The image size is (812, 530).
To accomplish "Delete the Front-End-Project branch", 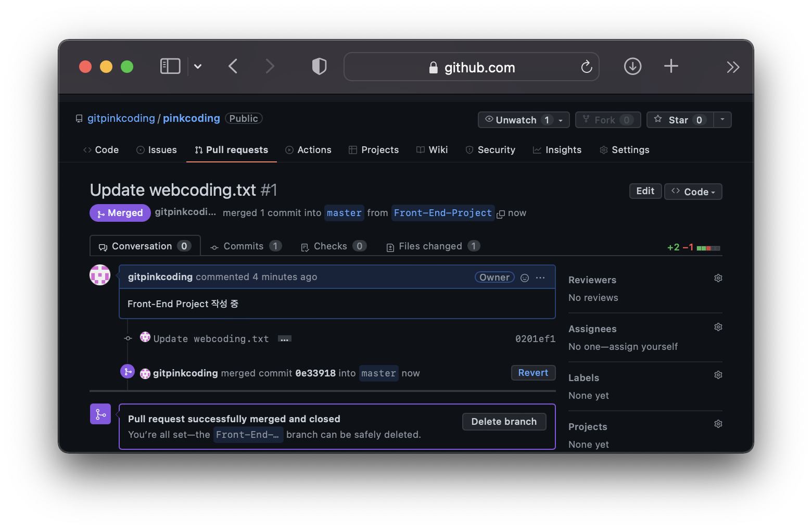I will [504, 422].
